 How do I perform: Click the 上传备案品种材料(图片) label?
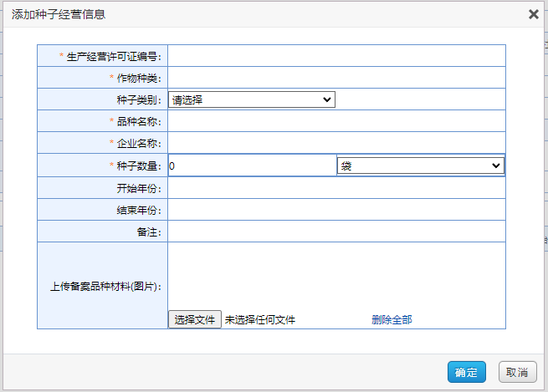(x=105, y=286)
